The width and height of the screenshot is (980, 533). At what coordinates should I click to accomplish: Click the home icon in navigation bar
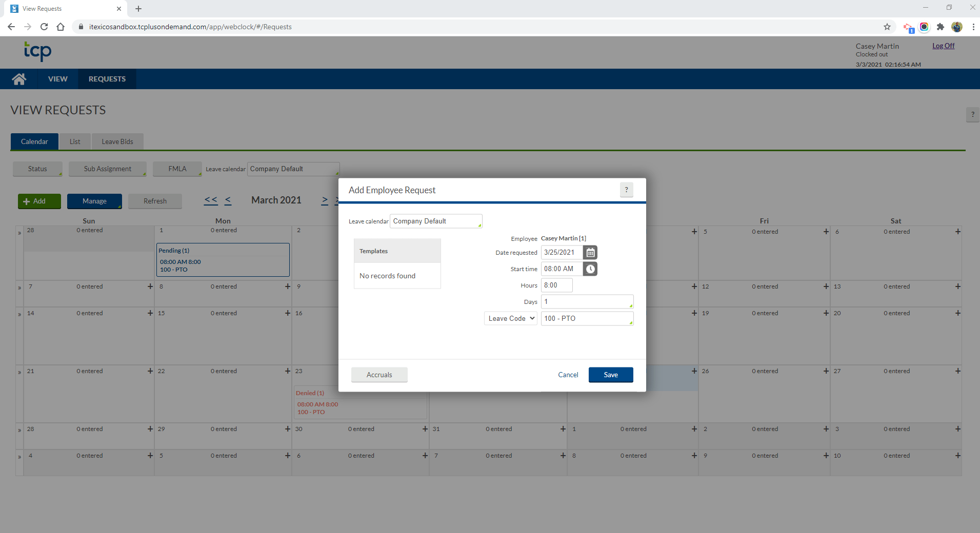tap(19, 78)
